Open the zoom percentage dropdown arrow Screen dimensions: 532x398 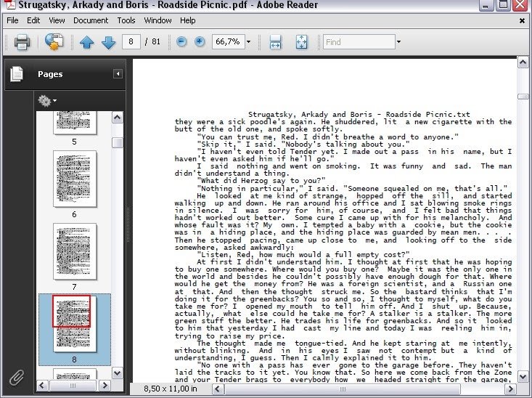248,42
